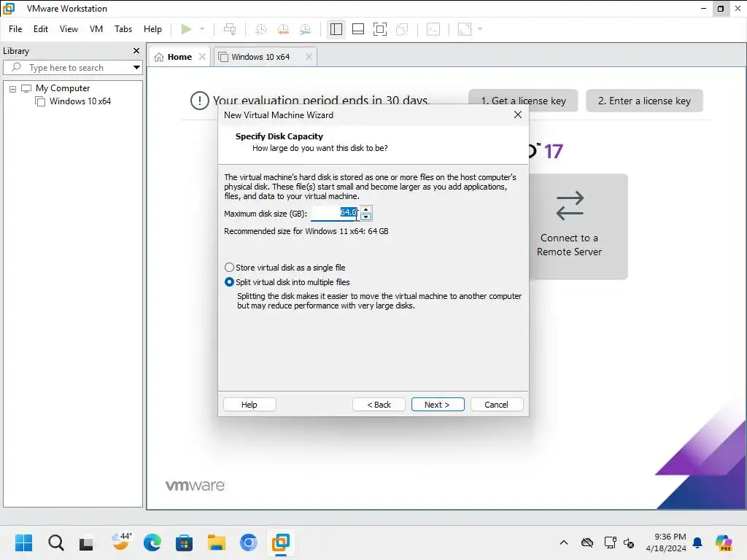
Task: Close the Windows 10 x64 tab
Action: click(x=309, y=57)
